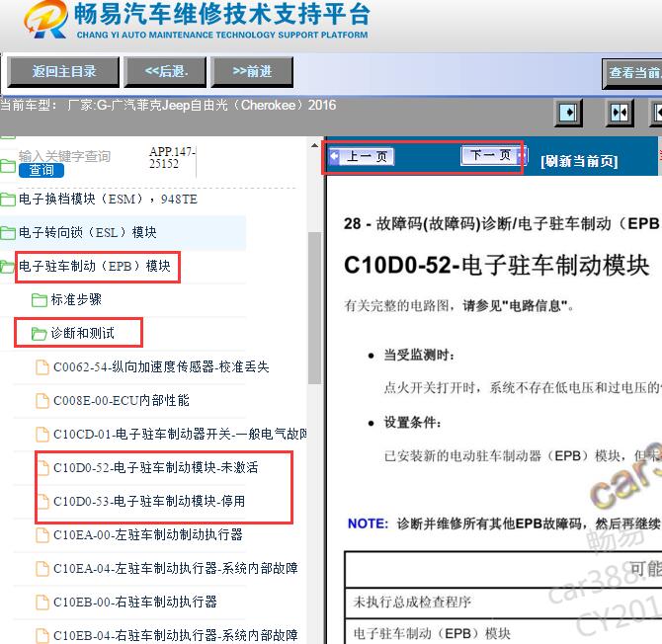The width and height of the screenshot is (662, 644).
Task: Click document icon beside C0062-54 entry
Action: pos(42,366)
